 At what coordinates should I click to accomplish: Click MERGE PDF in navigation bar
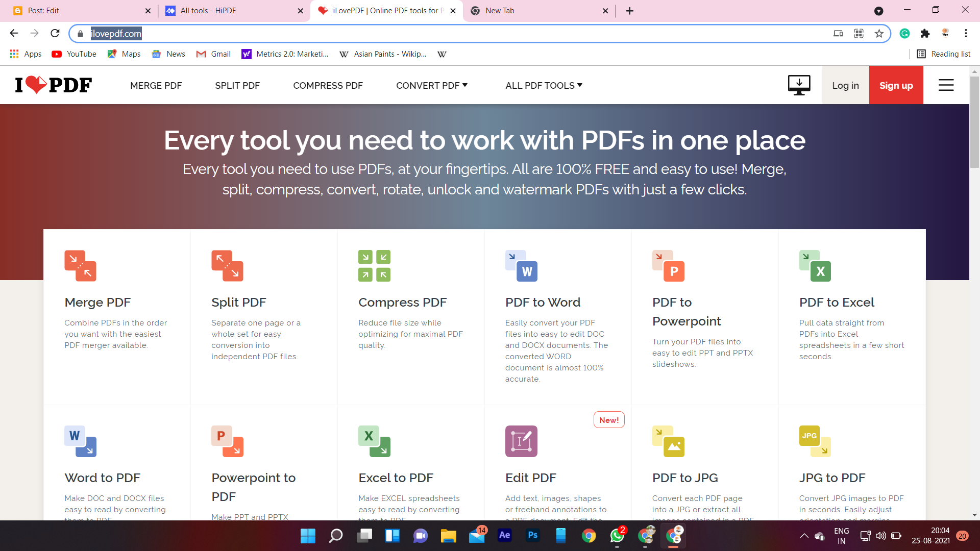[156, 86]
